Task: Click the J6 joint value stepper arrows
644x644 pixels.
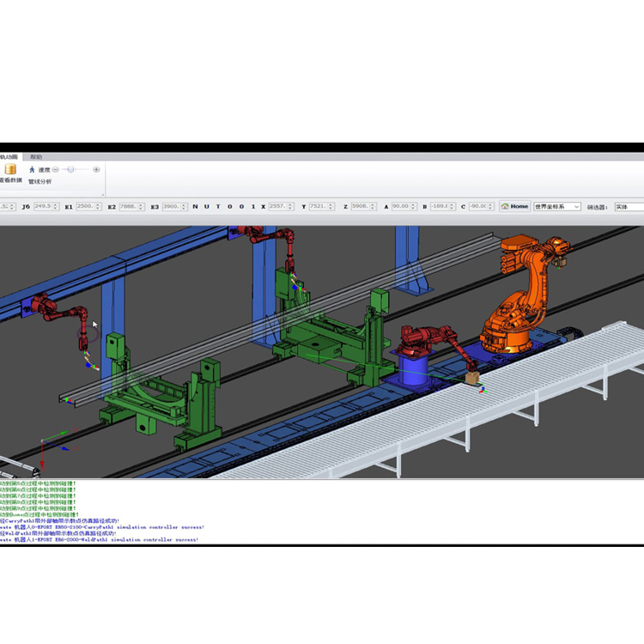Action: (59, 207)
